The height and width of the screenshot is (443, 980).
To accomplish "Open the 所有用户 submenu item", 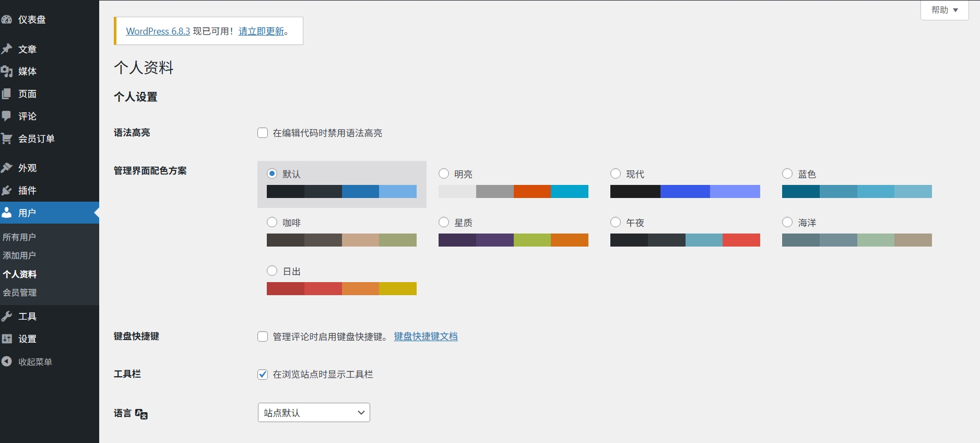I will coord(19,237).
